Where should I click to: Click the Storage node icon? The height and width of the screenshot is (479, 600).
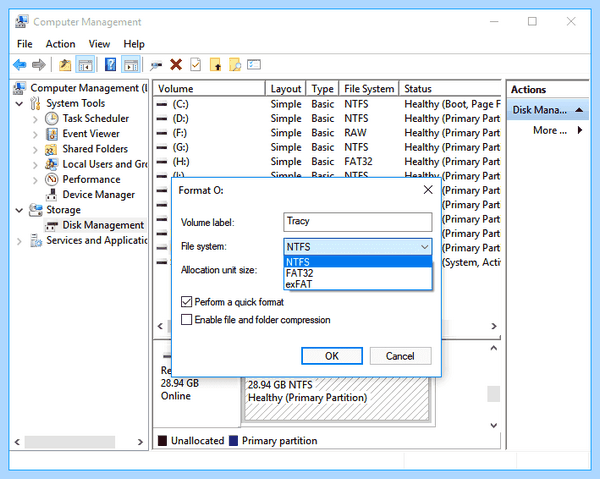pyautogui.click(x=36, y=210)
